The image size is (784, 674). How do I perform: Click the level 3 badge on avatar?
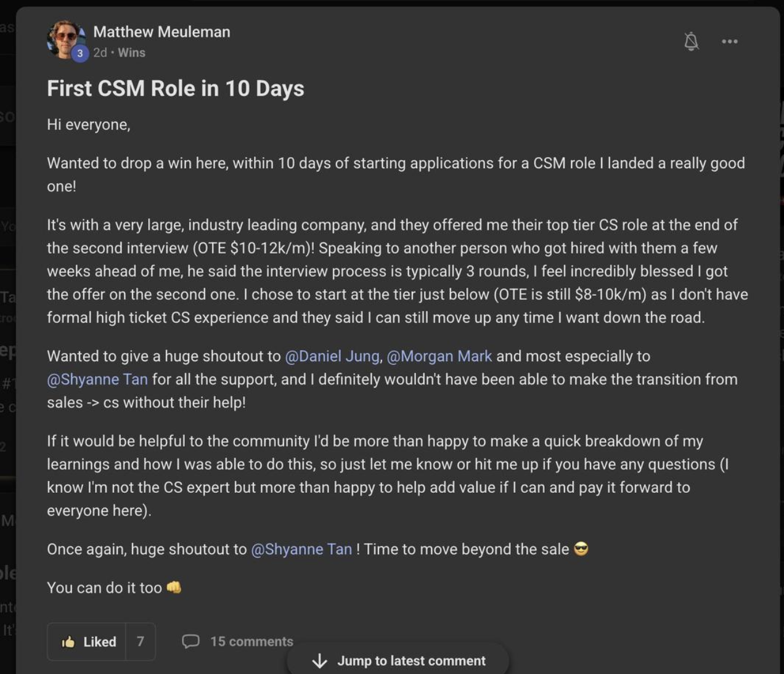pyautogui.click(x=80, y=54)
